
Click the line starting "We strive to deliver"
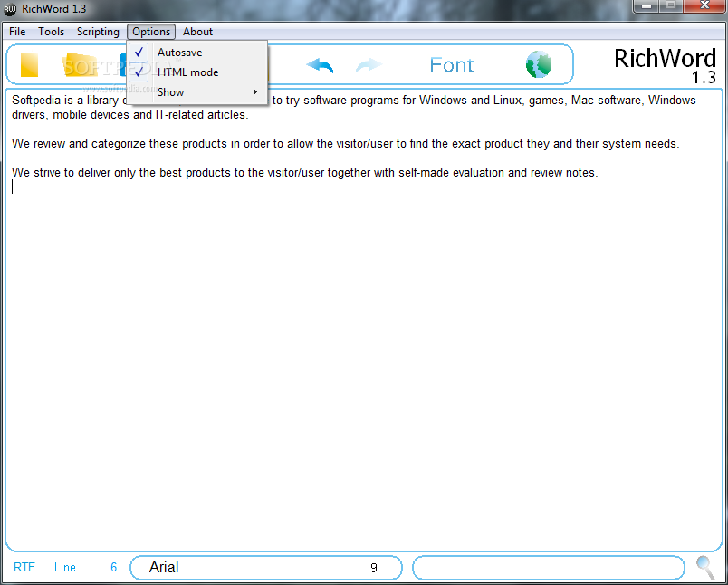tap(305, 173)
